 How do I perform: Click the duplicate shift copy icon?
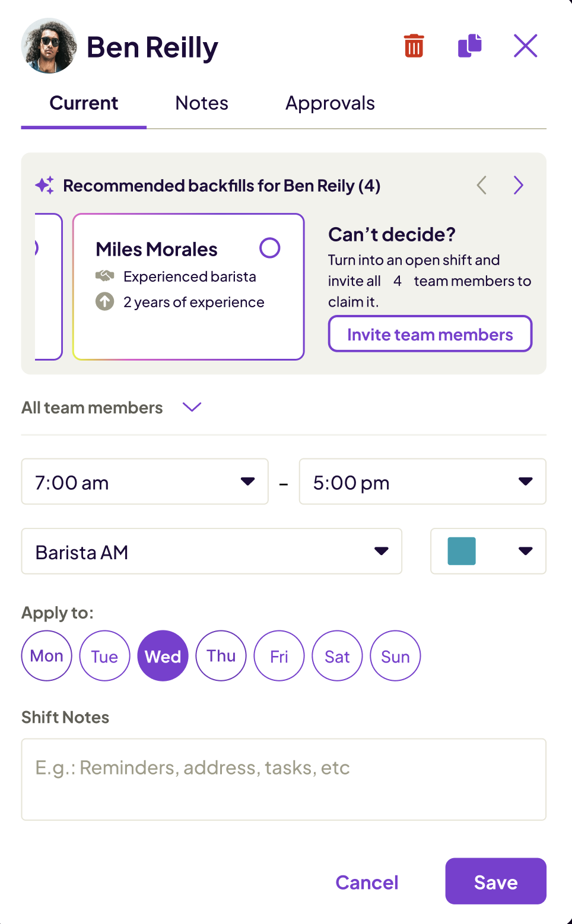point(469,46)
